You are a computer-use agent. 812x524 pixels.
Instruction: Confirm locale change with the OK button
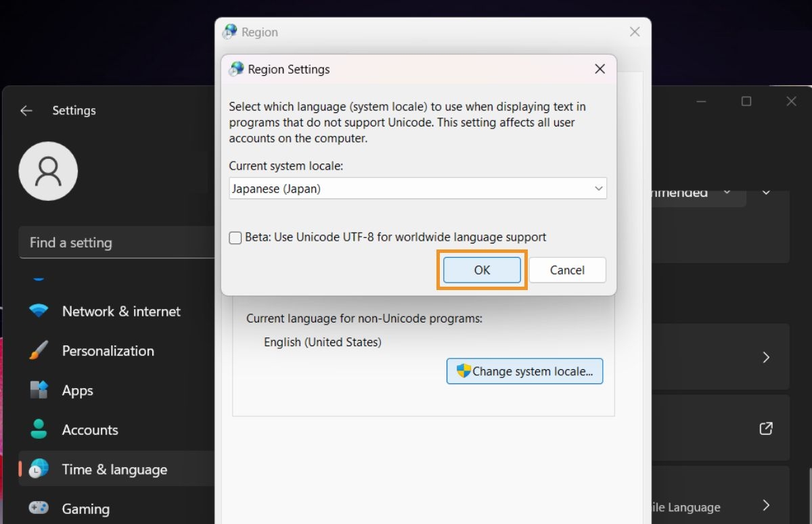click(x=481, y=269)
